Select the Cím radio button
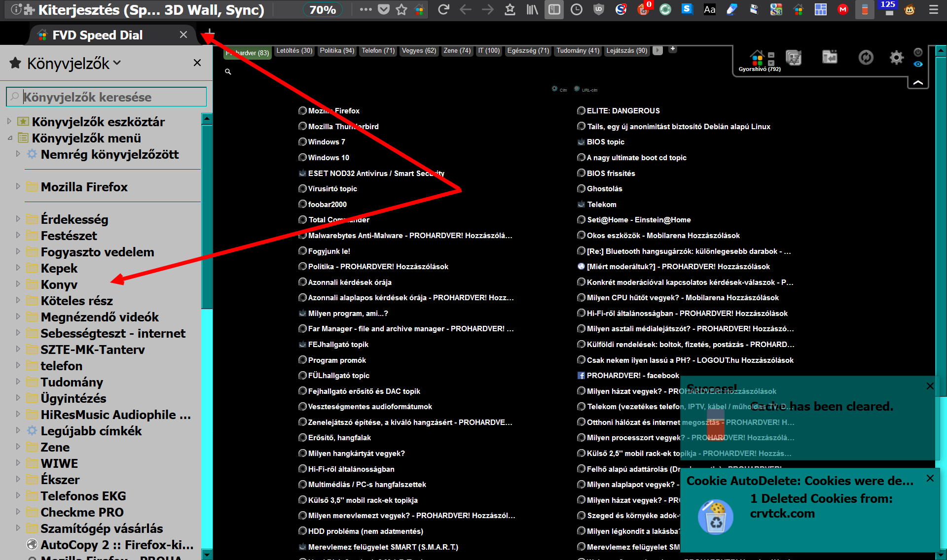Viewport: 947px width, 560px height. [555, 89]
